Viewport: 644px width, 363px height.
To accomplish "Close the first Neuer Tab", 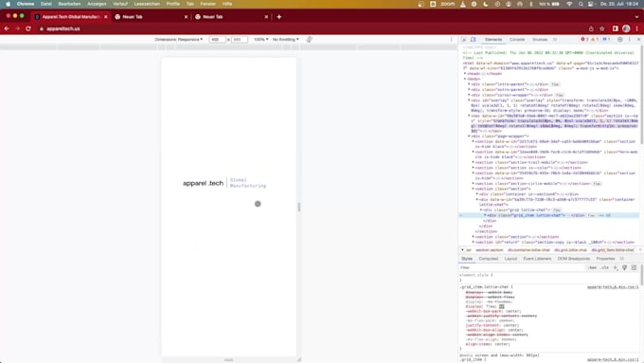I will 186,17.
